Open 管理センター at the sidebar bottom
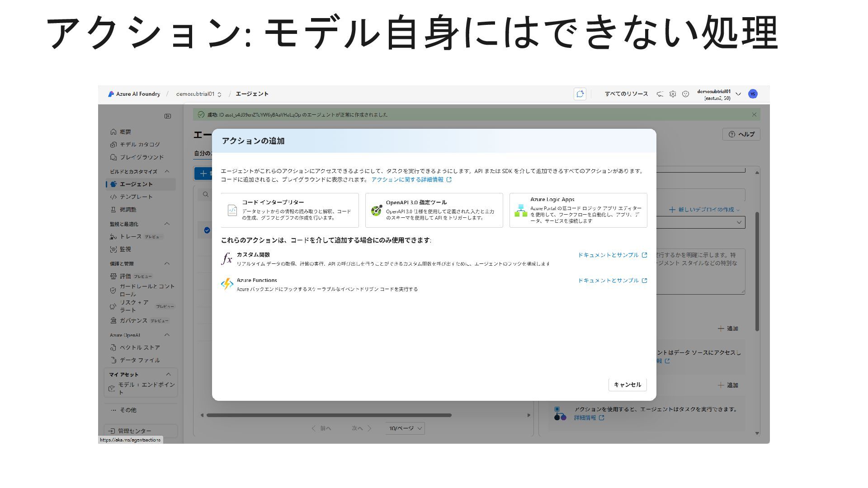 tap(141, 431)
